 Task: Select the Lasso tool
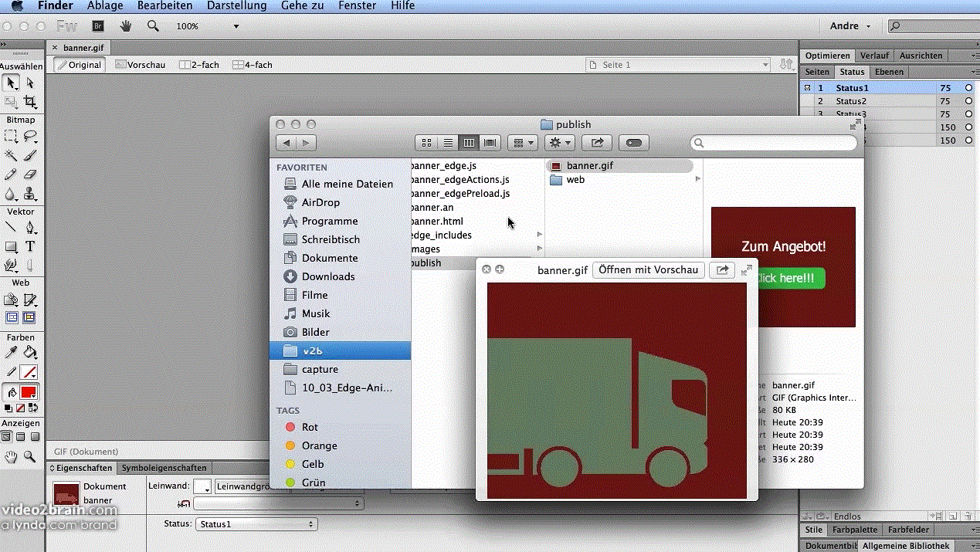click(x=30, y=137)
